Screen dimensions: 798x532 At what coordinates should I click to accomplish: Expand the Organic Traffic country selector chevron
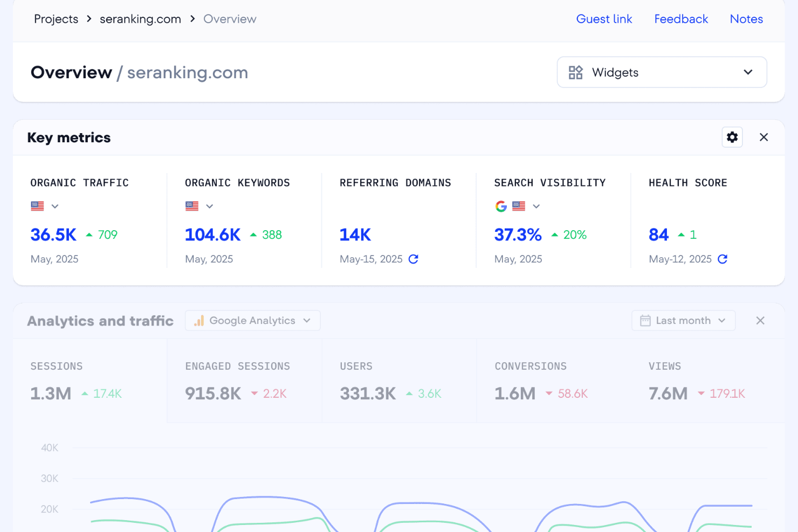(54, 206)
